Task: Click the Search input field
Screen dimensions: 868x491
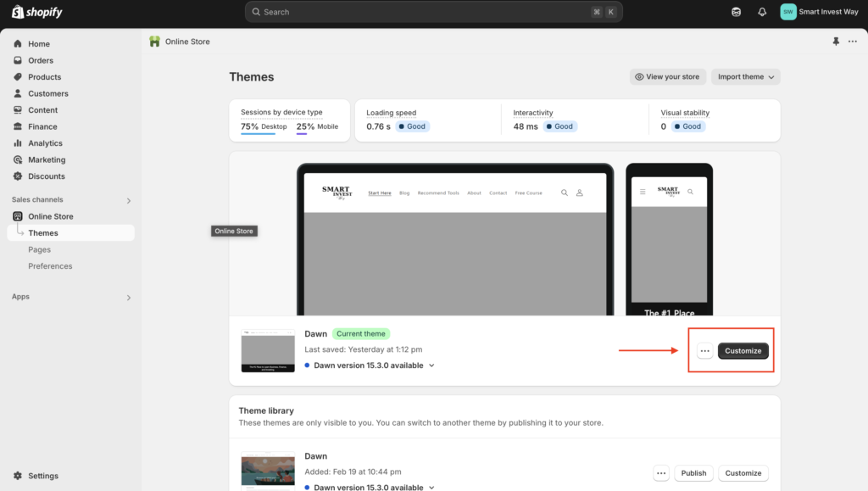Action: 433,12
